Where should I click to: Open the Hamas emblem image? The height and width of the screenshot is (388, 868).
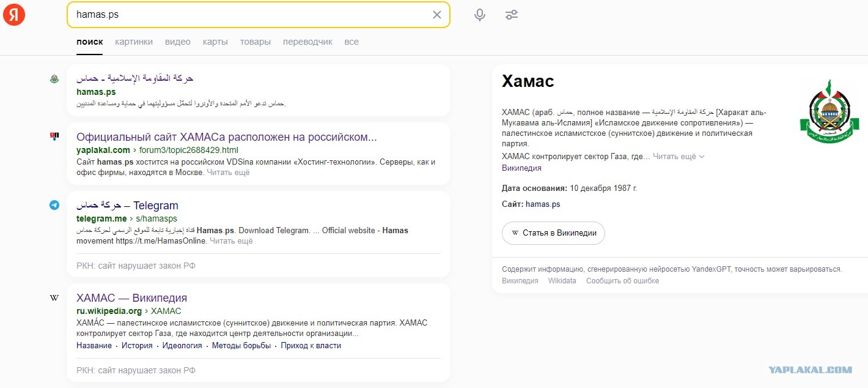(829, 111)
